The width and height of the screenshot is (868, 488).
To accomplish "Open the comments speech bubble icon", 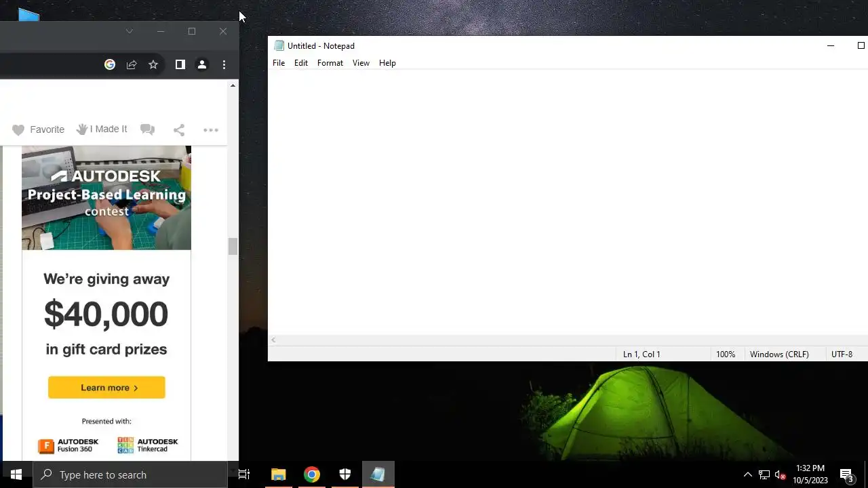I will 147,129.
